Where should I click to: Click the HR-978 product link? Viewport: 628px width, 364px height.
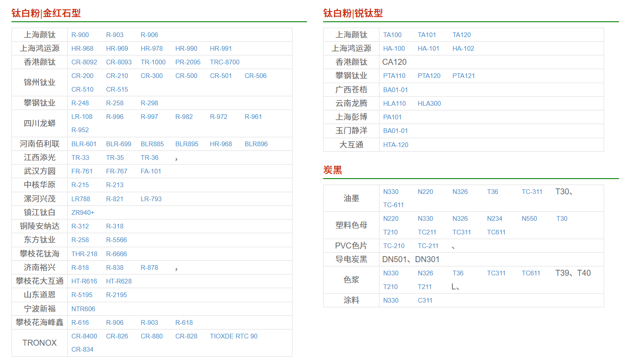[151, 49]
